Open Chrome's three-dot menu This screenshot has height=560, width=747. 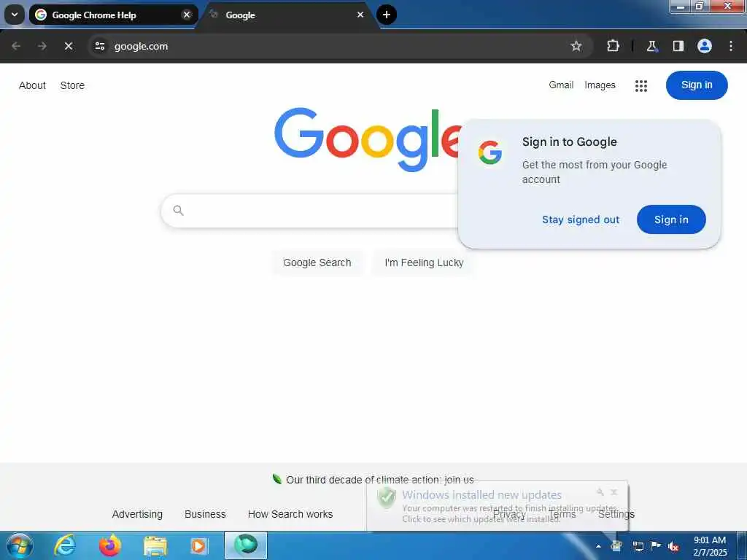pyautogui.click(x=730, y=46)
